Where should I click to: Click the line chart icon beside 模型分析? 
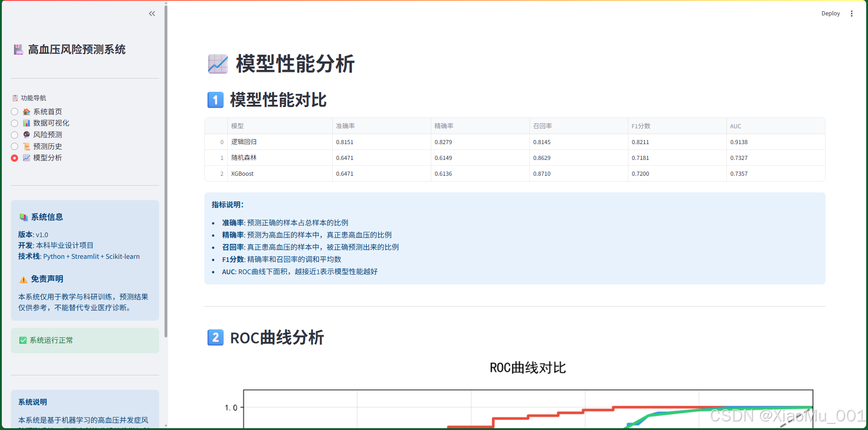(27, 158)
